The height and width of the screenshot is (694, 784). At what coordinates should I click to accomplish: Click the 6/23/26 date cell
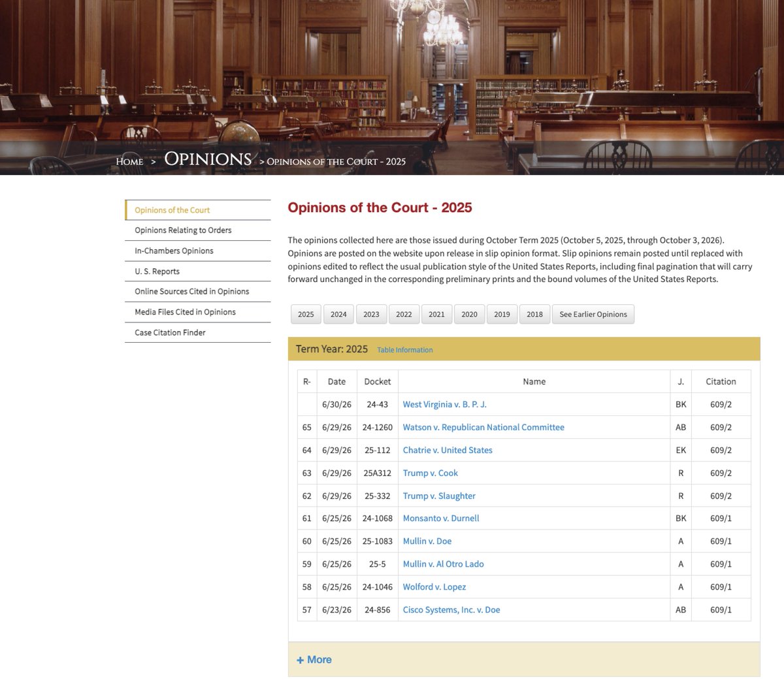coord(336,610)
